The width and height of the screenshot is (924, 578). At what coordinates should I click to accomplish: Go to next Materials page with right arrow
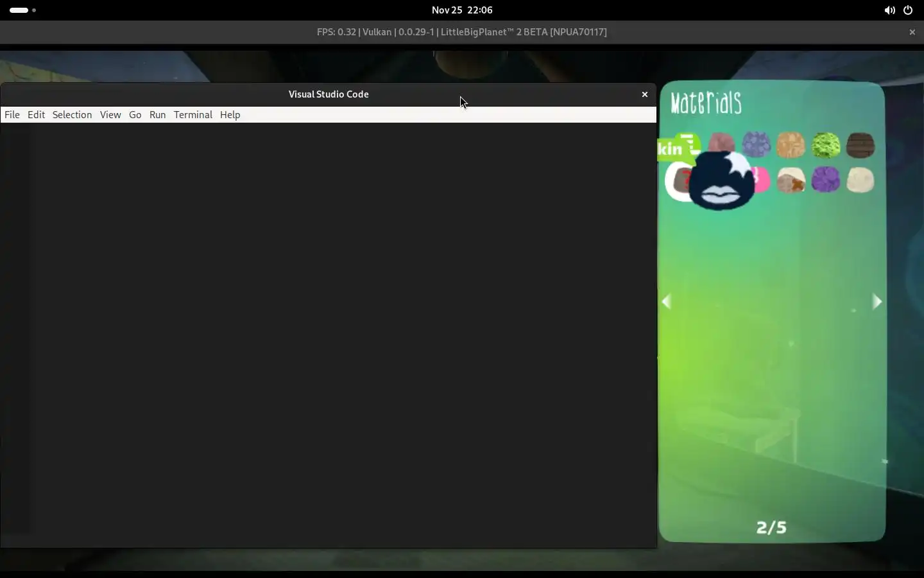pos(877,302)
